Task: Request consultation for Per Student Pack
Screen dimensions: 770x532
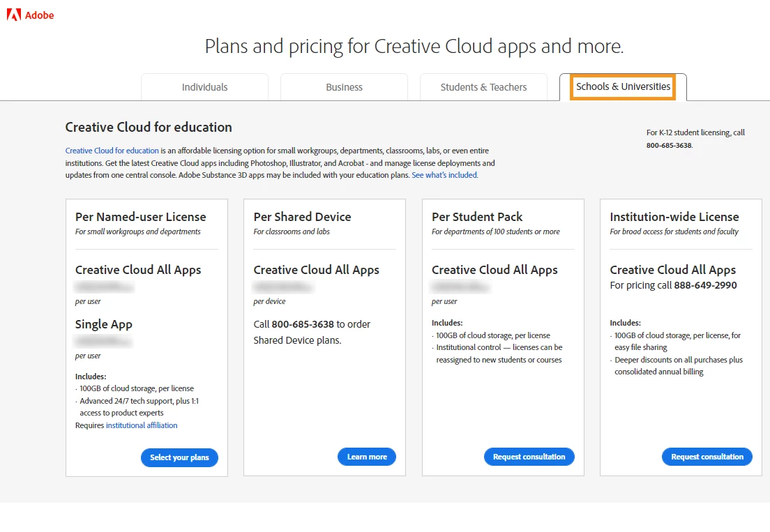Action: 529,457
